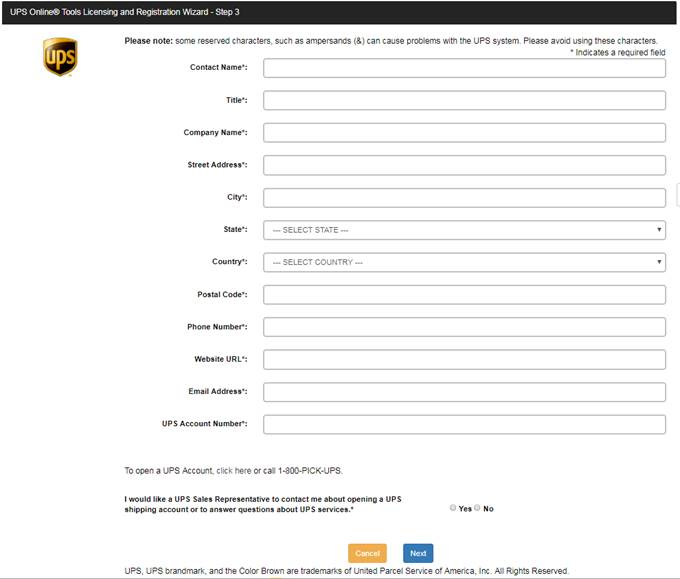Click the Street Address input
The image size is (680, 579).
464,165
